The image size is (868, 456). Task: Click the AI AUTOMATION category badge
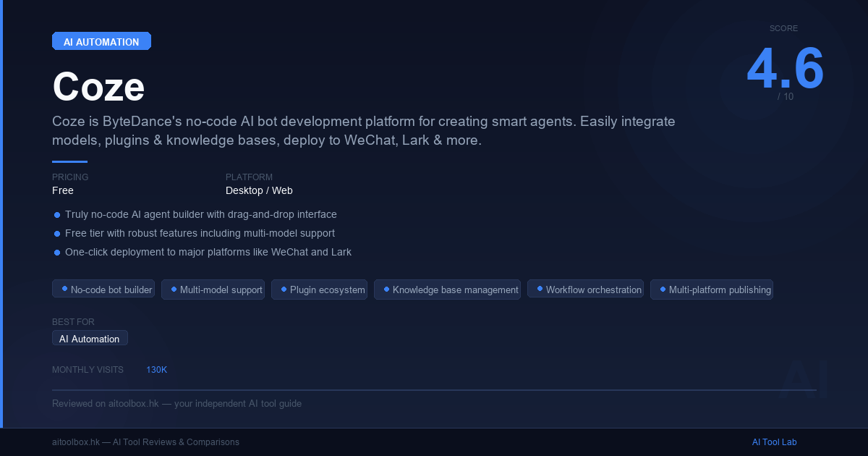tap(101, 41)
